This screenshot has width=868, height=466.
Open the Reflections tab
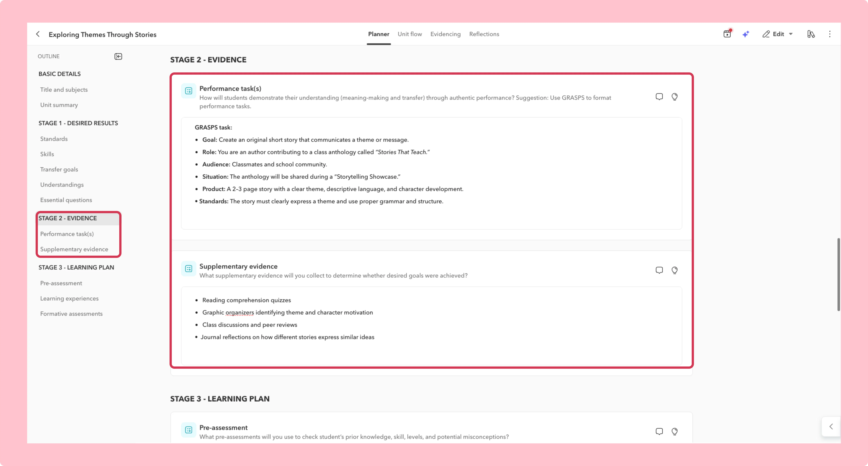[484, 34]
